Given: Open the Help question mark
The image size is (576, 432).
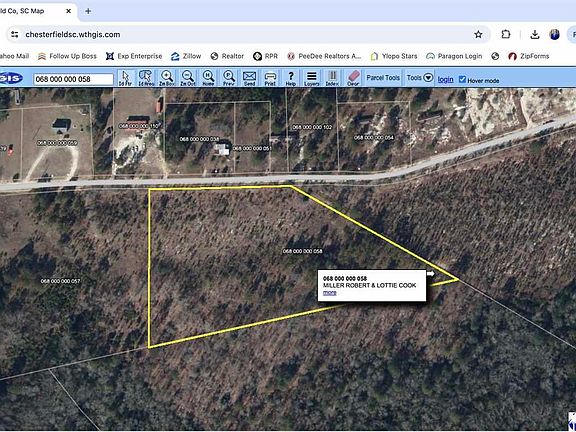Looking at the screenshot, I should click(x=291, y=78).
